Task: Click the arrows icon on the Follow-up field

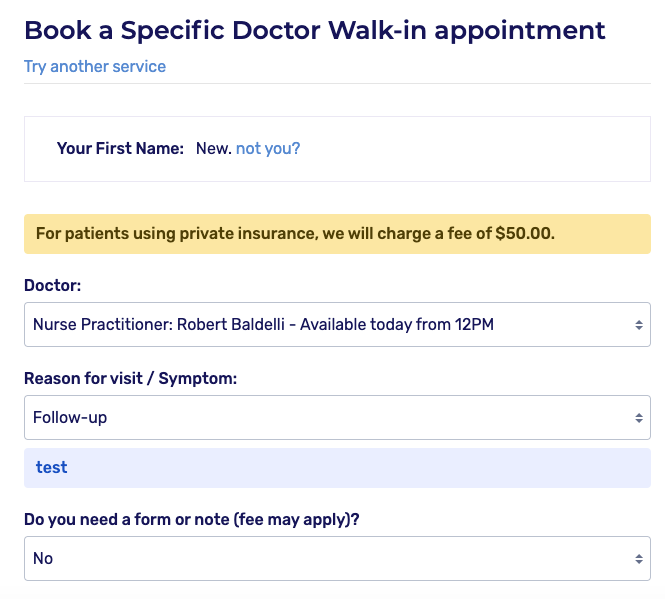Action: [638, 417]
